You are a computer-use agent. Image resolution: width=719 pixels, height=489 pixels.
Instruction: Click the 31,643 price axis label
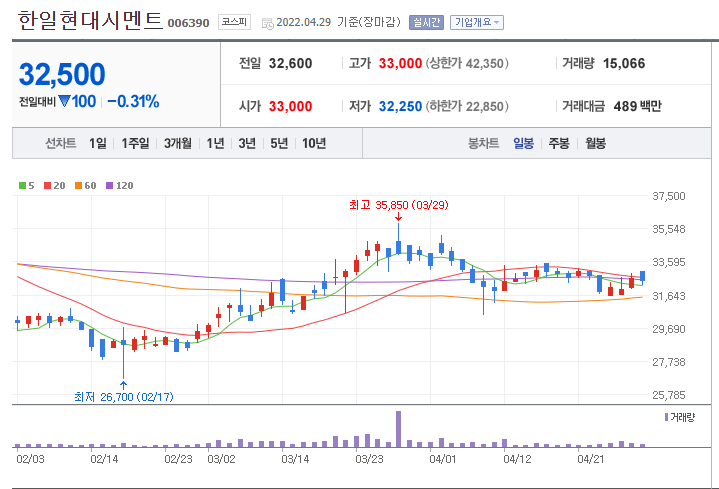coord(669,296)
